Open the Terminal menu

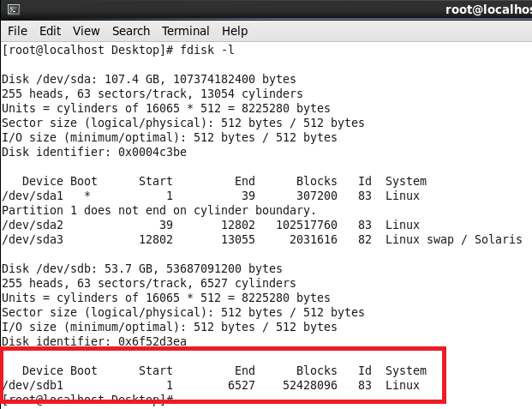[185, 31]
